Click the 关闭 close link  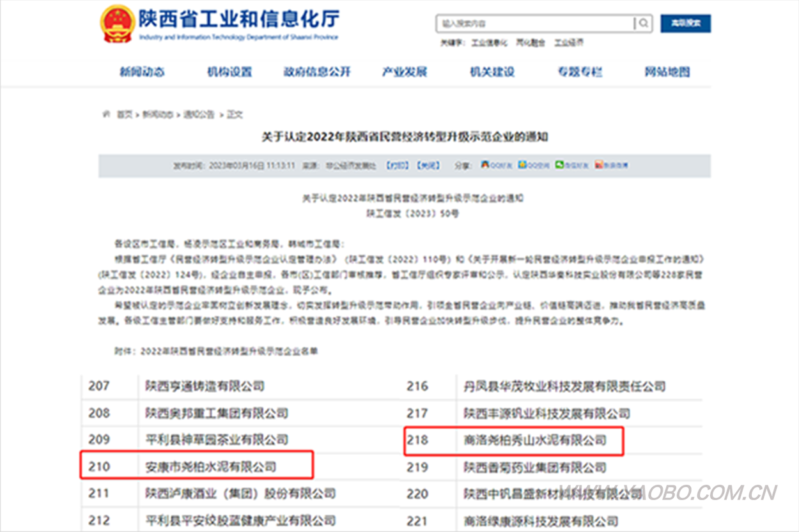click(x=428, y=165)
